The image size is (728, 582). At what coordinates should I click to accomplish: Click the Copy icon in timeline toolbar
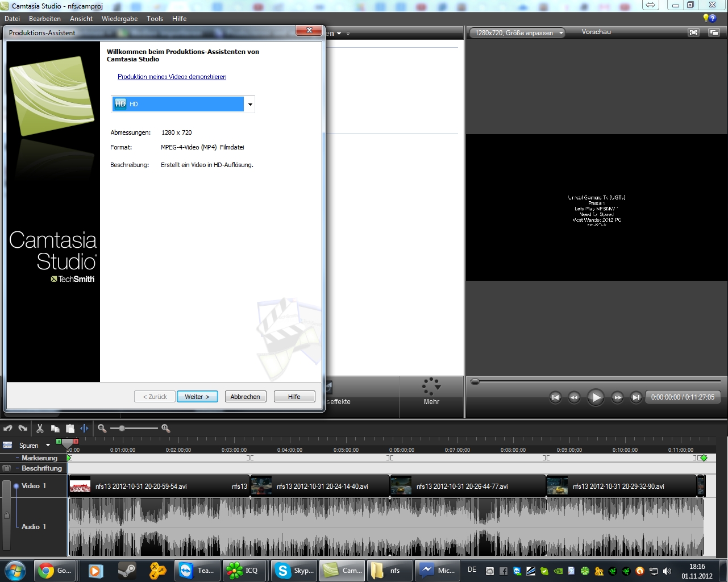click(x=55, y=429)
